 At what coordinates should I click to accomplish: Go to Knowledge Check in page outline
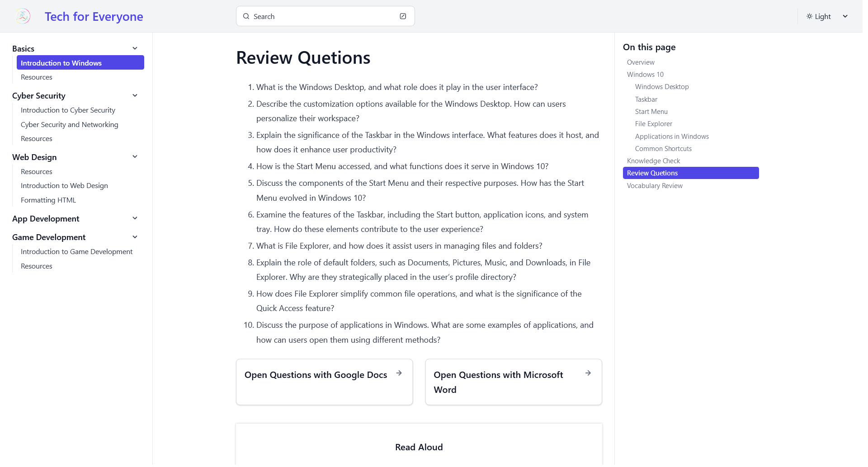(x=653, y=160)
